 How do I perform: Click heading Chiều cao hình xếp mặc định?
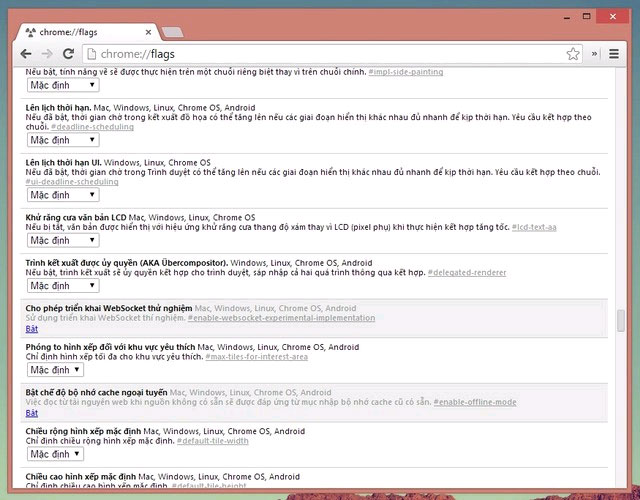click(80, 476)
